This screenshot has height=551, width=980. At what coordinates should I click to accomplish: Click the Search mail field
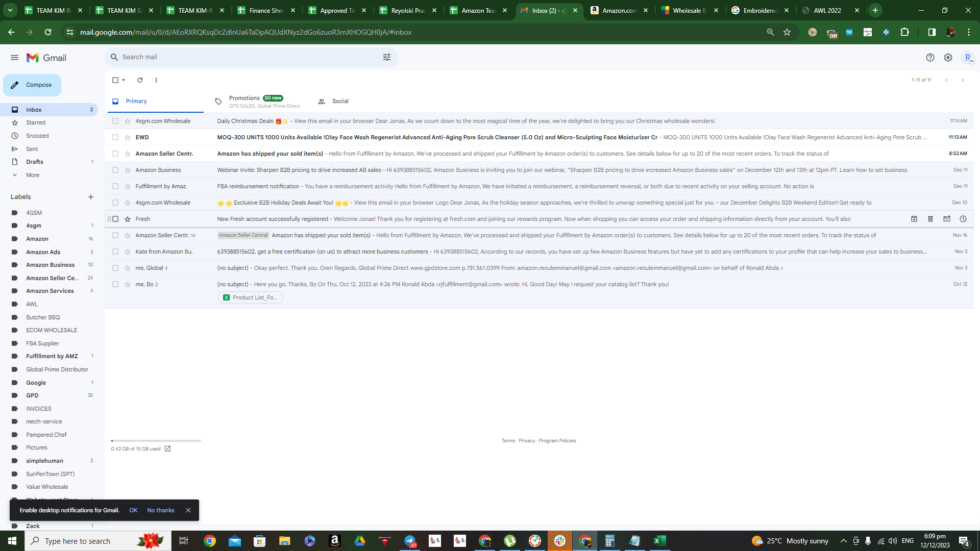[x=250, y=57]
